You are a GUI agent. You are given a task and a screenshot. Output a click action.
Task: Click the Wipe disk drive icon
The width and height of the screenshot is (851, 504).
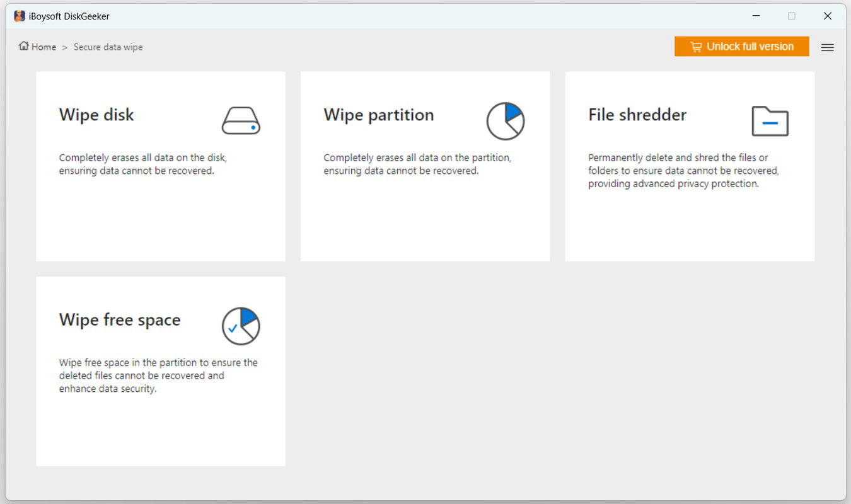tap(241, 120)
